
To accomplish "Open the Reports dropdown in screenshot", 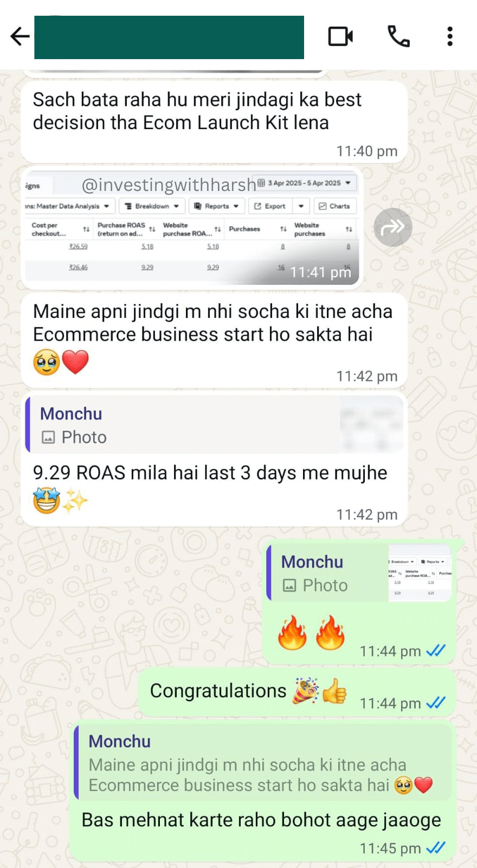I will point(216,206).
